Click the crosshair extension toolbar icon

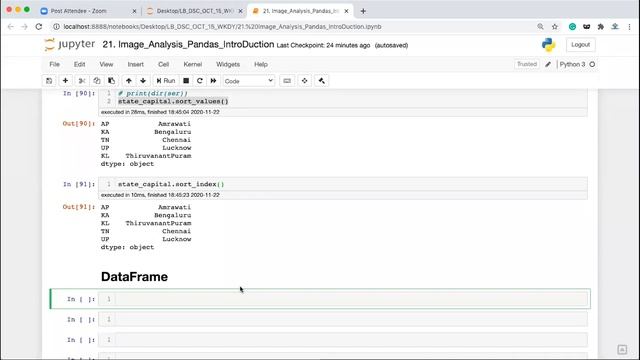point(304,81)
